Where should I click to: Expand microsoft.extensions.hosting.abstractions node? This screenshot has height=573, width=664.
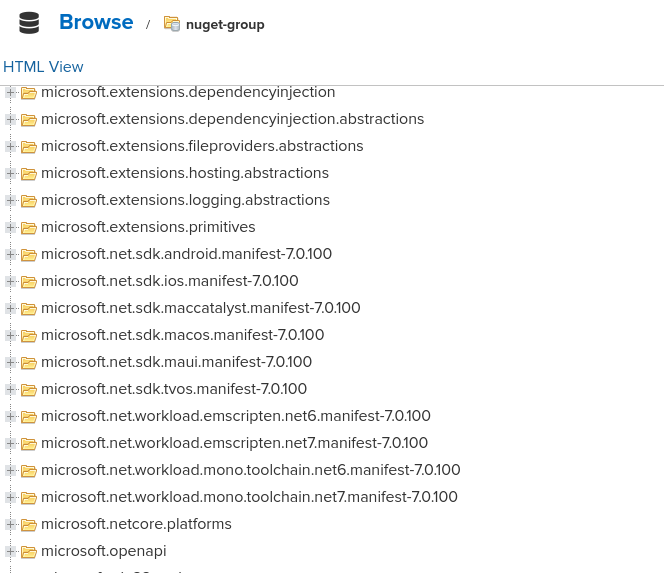[x=11, y=173]
